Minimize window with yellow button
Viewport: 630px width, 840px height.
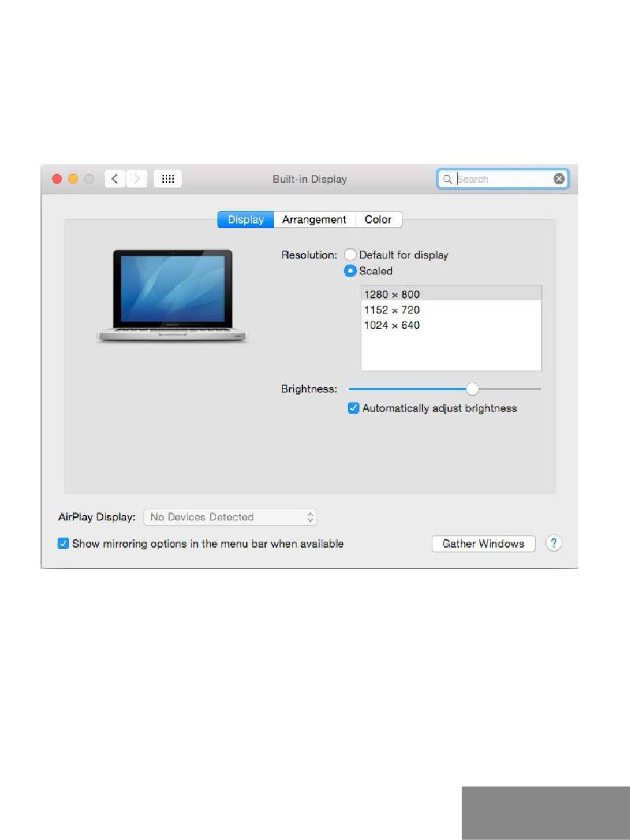[x=73, y=179]
